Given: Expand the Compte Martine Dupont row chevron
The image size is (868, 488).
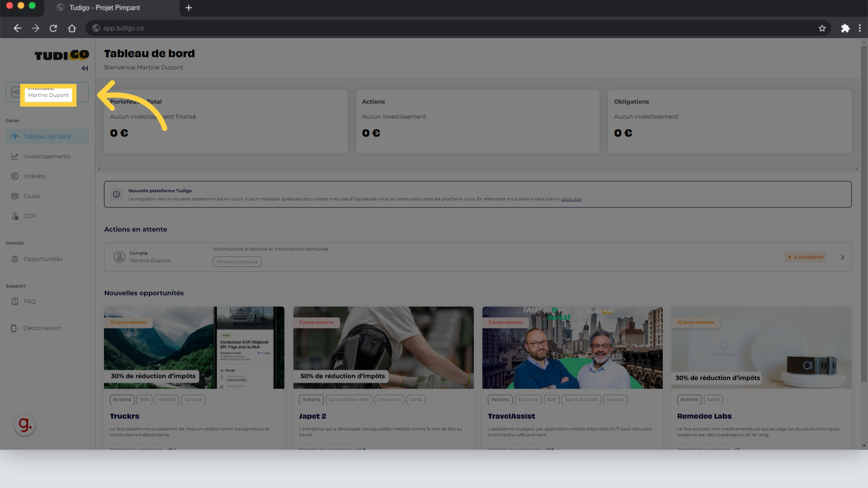Looking at the screenshot, I should 842,257.
